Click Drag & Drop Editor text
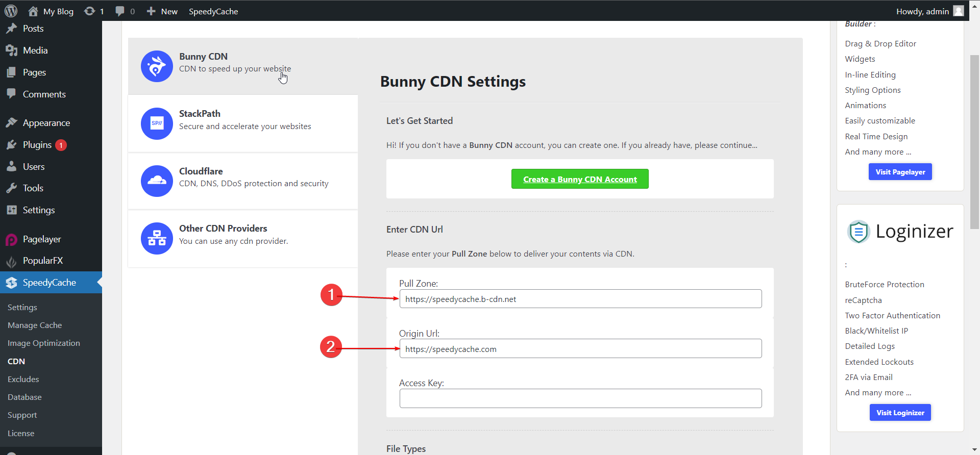 pyautogui.click(x=880, y=44)
